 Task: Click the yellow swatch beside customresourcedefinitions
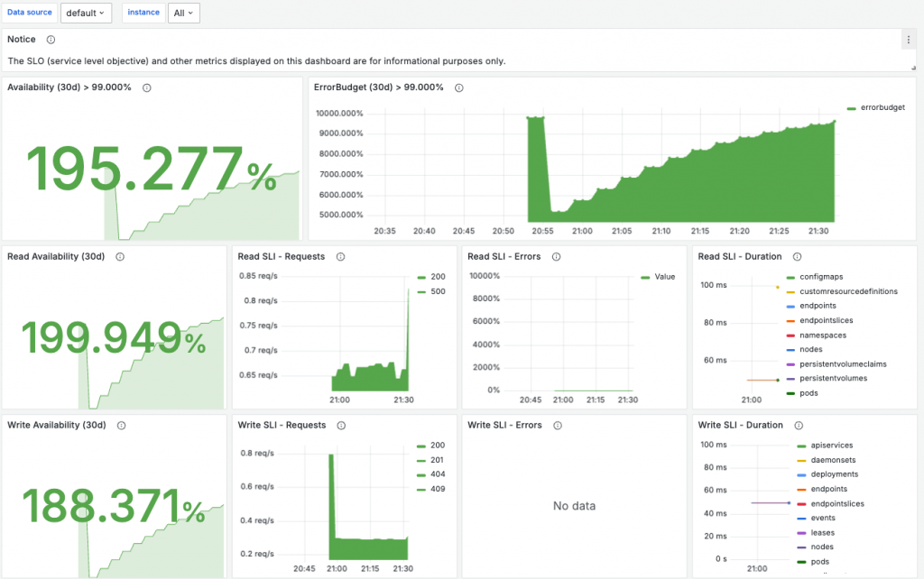pos(790,292)
